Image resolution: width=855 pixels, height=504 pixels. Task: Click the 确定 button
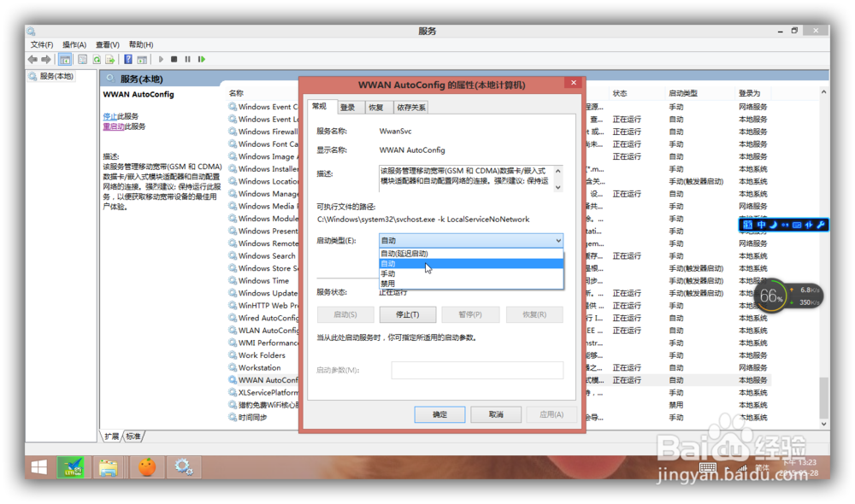click(x=439, y=414)
